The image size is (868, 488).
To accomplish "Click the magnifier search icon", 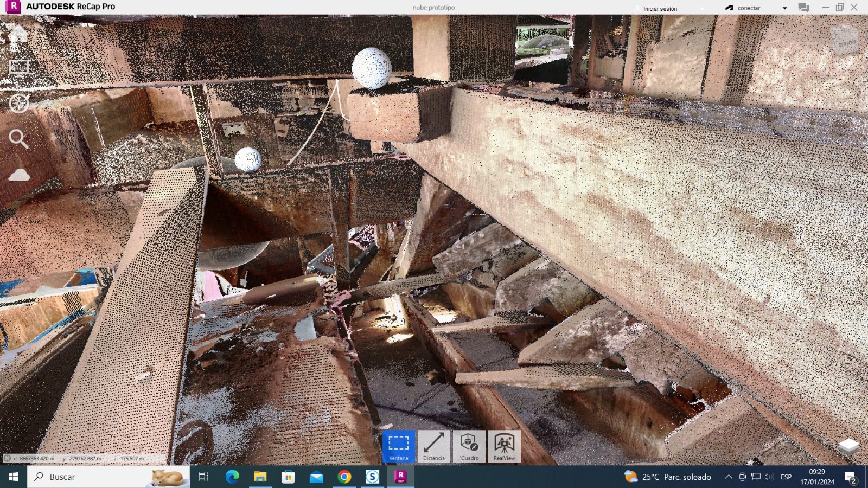I will pos(18,139).
